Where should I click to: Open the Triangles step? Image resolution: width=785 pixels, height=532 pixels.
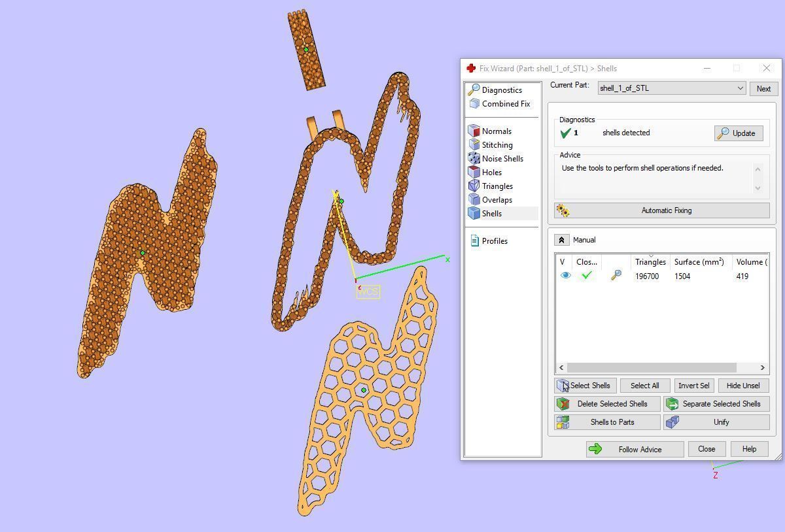pos(497,186)
